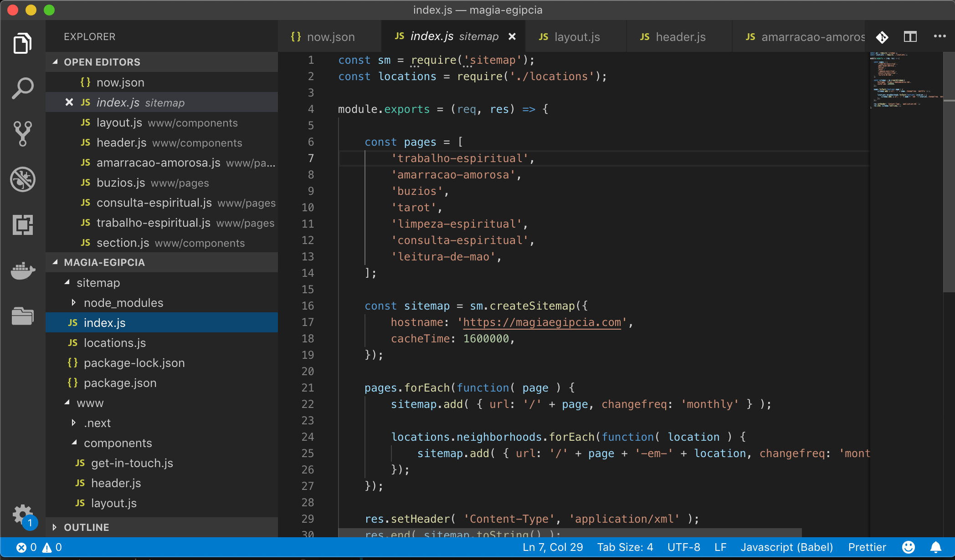955x560 pixels.
Task: Open package-lock.json in file tree
Action: (162, 363)
